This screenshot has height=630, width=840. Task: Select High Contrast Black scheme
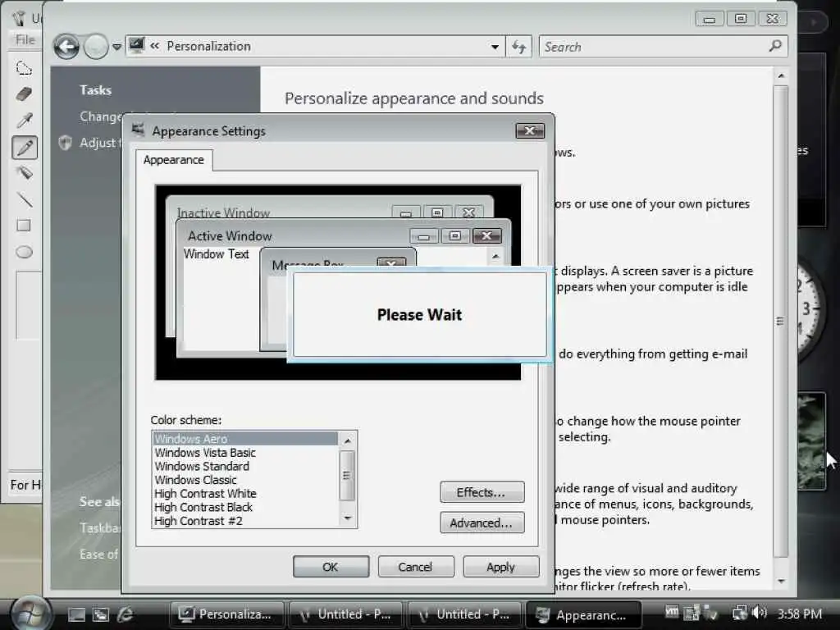(245, 507)
